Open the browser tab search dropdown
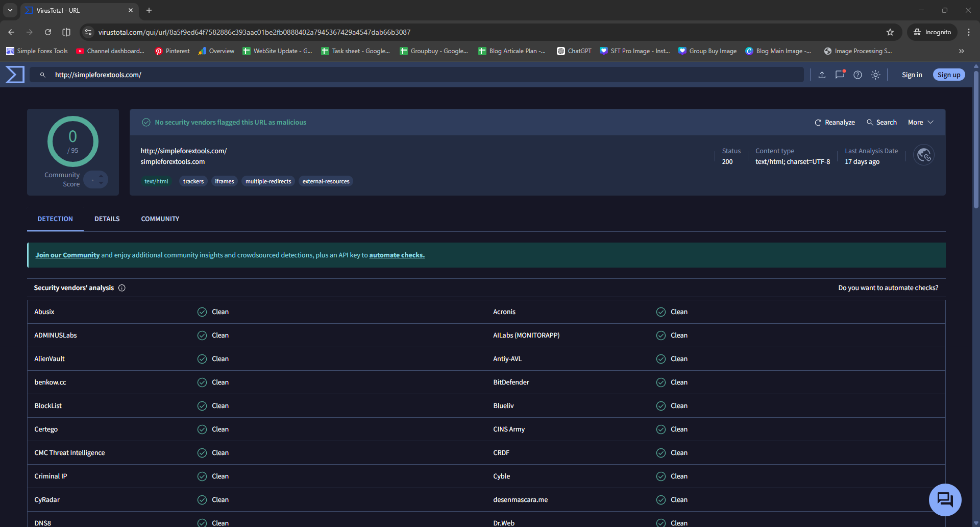 tap(10, 10)
